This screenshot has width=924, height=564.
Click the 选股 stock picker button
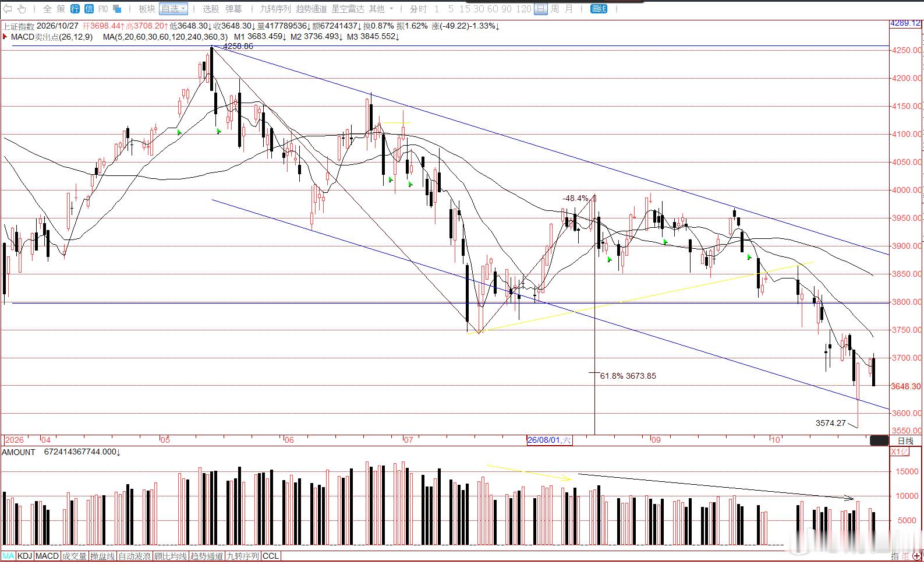pos(211,9)
